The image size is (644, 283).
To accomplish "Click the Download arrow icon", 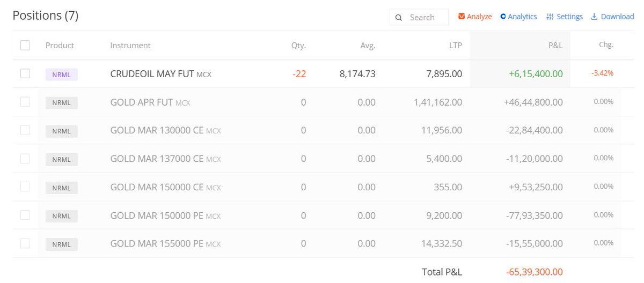I will (594, 17).
